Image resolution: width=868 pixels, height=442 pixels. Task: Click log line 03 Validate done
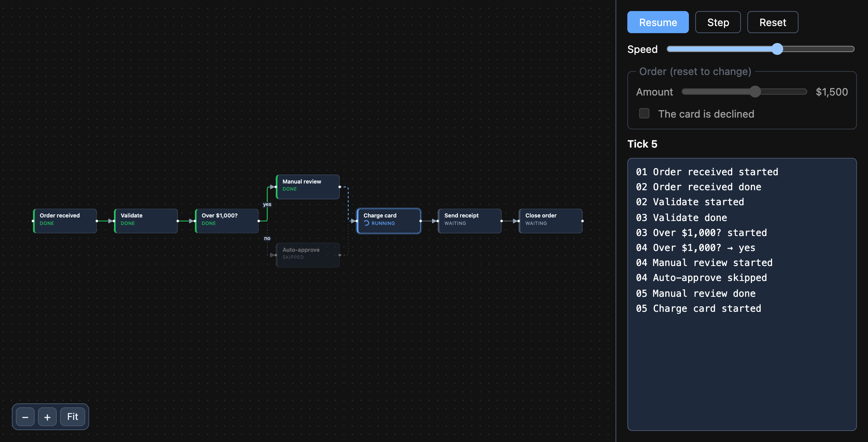(x=681, y=217)
